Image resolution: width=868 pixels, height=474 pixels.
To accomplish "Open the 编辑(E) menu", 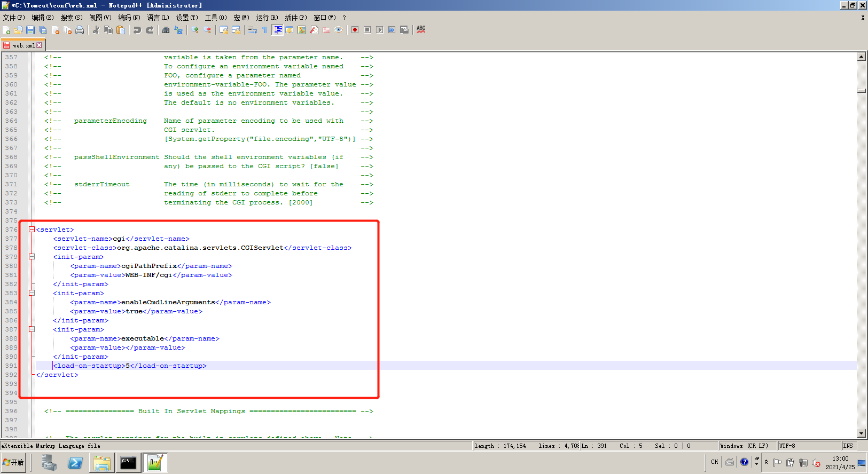I will (x=43, y=18).
